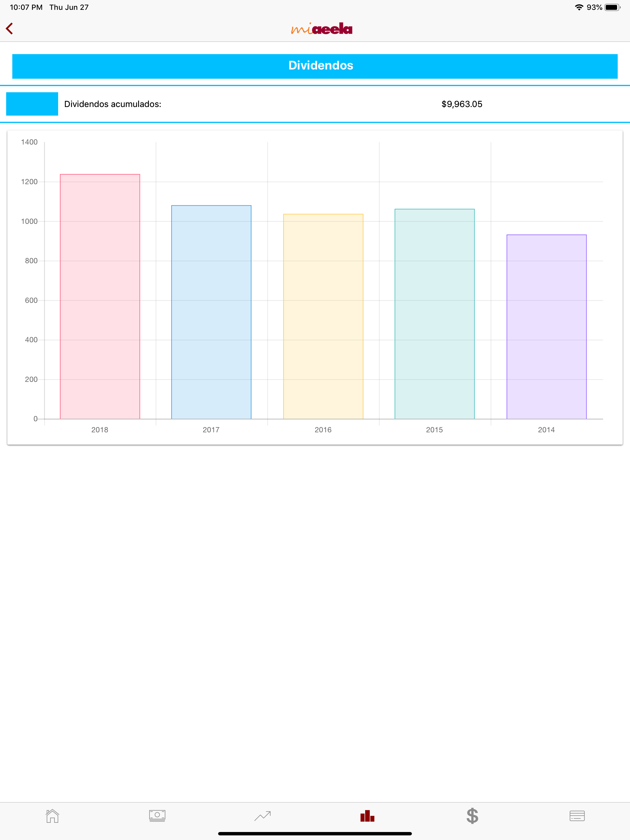The width and height of the screenshot is (630, 840).
Task: Click the 1400 y-axis value
Action: (x=29, y=142)
